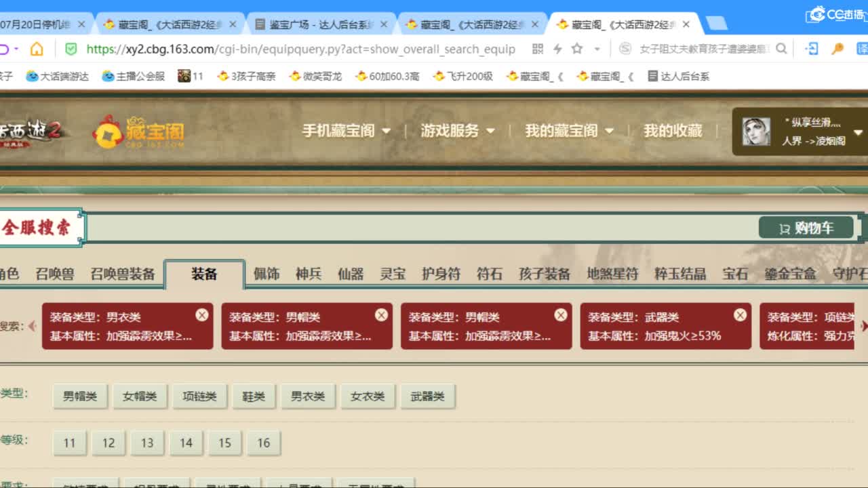Click the lightning speed mode icon
The image size is (868, 488).
(557, 49)
